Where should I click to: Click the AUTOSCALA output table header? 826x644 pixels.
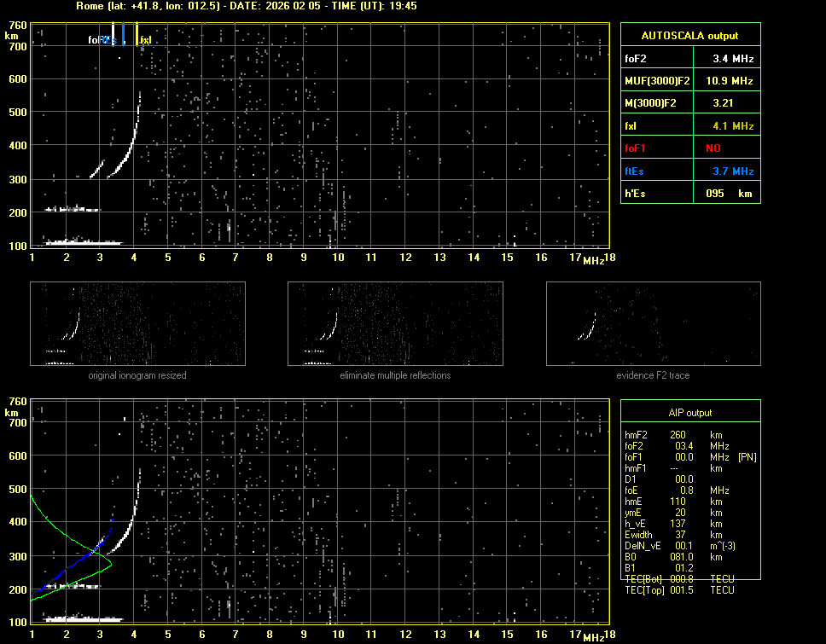(689, 36)
